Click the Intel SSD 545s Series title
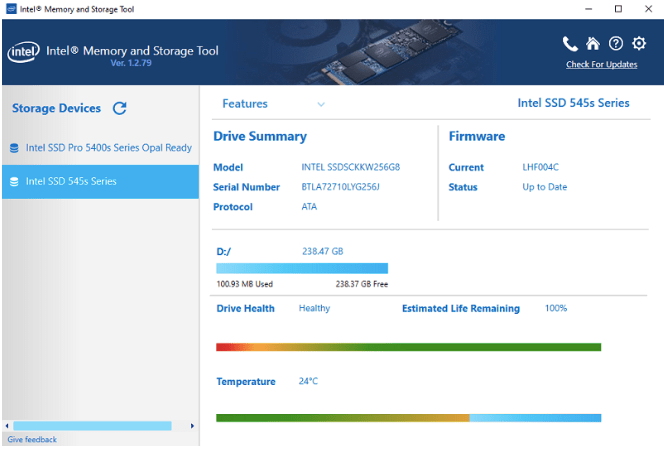The width and height of the screenshot is (664, 449). tap(573, 103)
